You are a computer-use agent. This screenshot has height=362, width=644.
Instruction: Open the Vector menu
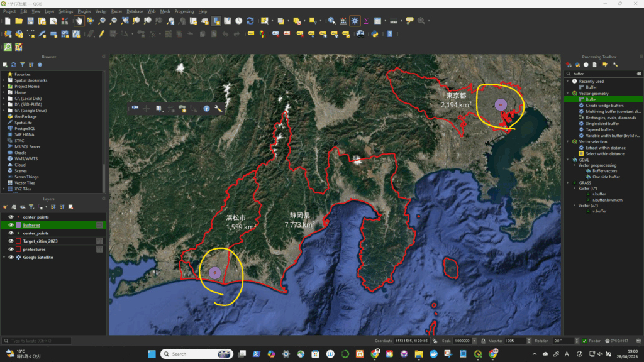101,11
